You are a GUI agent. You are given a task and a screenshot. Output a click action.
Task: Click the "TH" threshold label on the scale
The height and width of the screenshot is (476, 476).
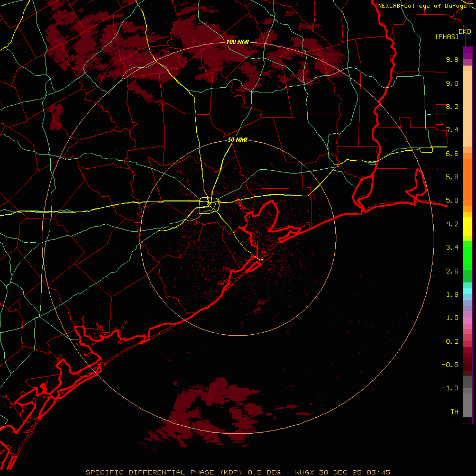click(x=454, y=412)
